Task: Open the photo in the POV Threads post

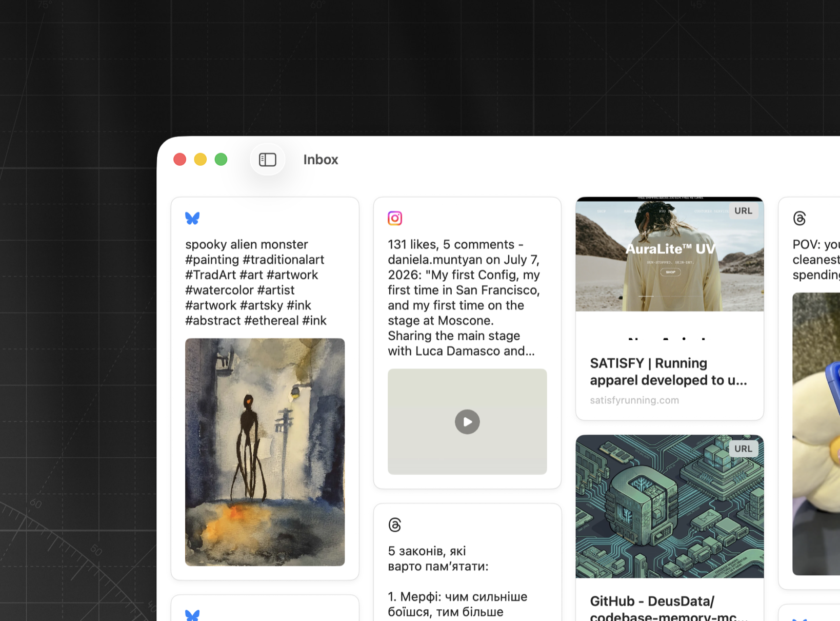Action: pyautogui.click(x=816, y=434)
